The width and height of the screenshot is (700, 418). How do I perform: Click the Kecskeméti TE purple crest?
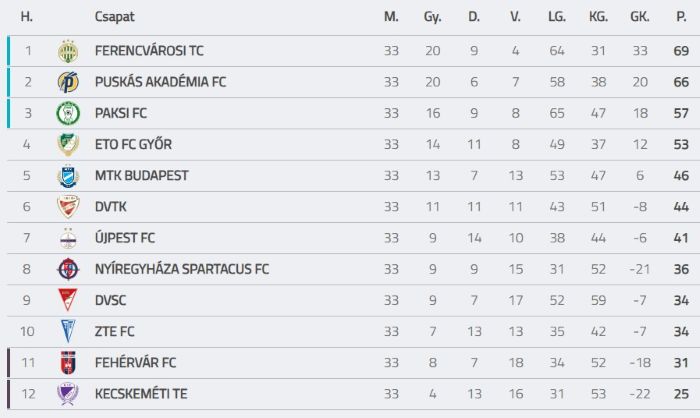tap(68, 394)
